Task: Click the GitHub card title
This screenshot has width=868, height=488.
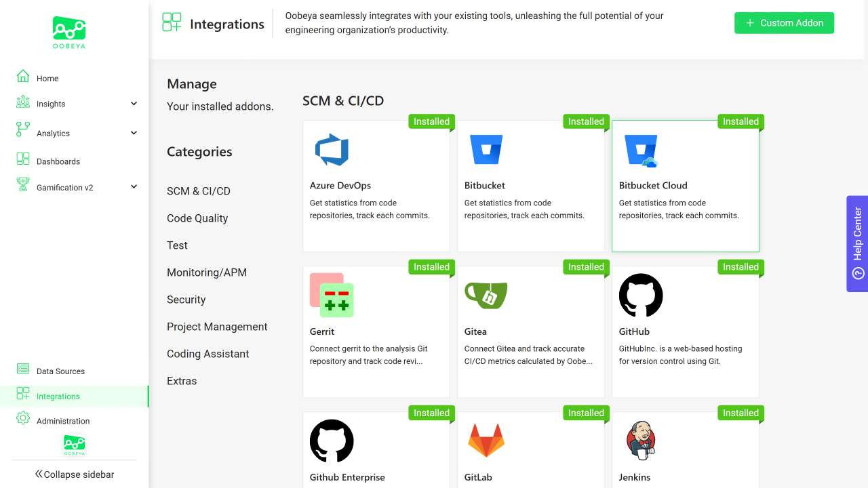Action: tap(634, 331)
